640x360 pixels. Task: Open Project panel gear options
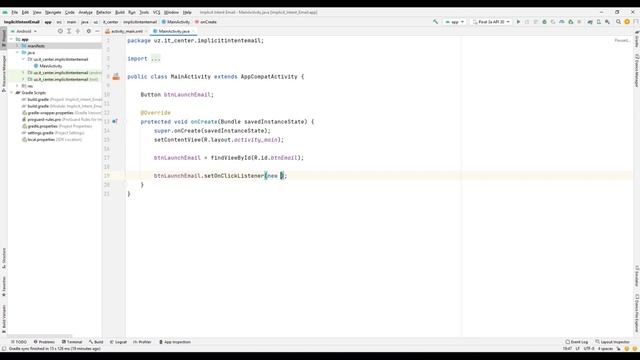tap(89, 31)
